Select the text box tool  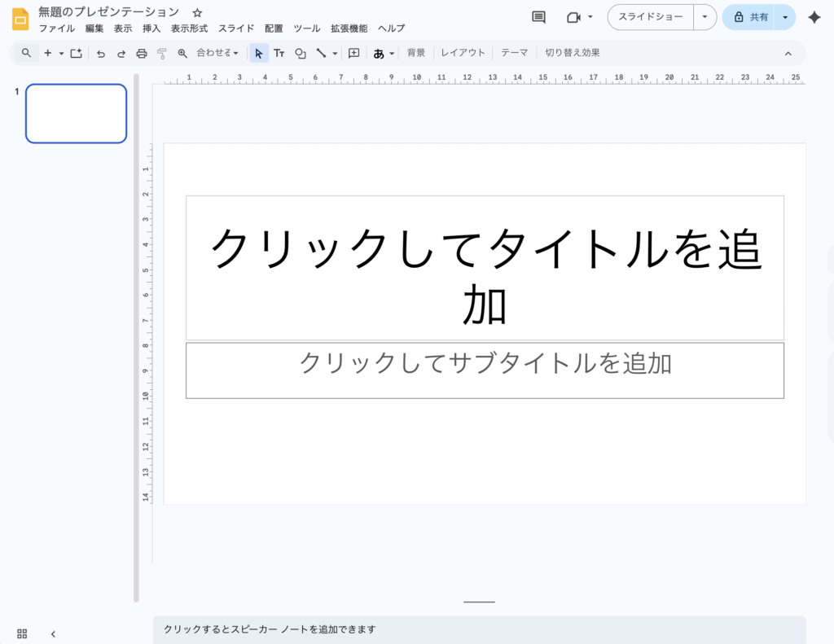[279, 54]
